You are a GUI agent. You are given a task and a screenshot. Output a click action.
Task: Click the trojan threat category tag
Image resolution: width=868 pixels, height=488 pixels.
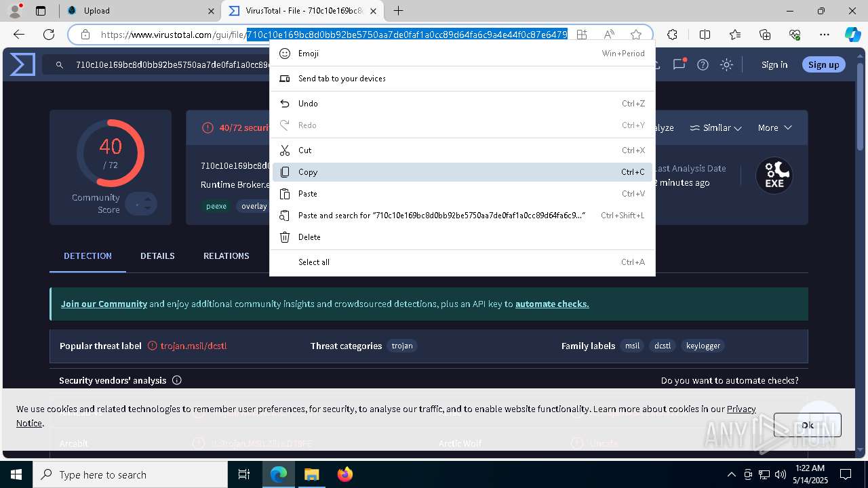pos(402,346)
